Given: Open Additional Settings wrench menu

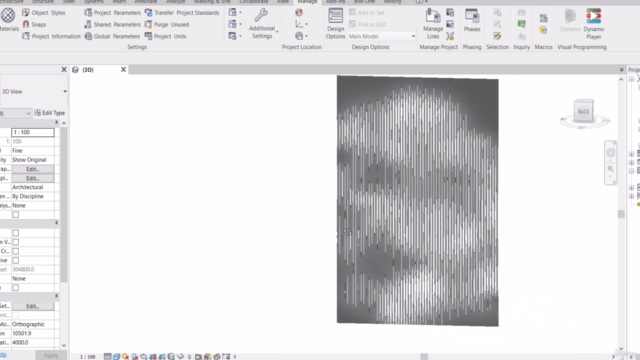Looking at the screenshot, I should pos(262,24).
